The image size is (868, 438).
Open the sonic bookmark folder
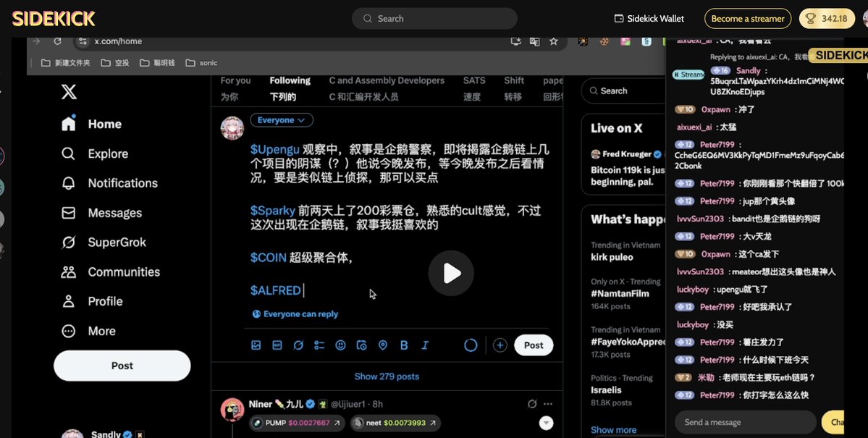(x=201, y=63)
